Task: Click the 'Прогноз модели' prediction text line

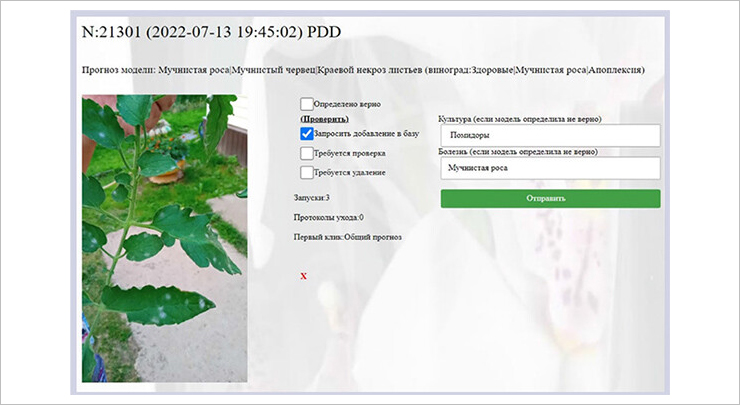Action: coord(363,71)
